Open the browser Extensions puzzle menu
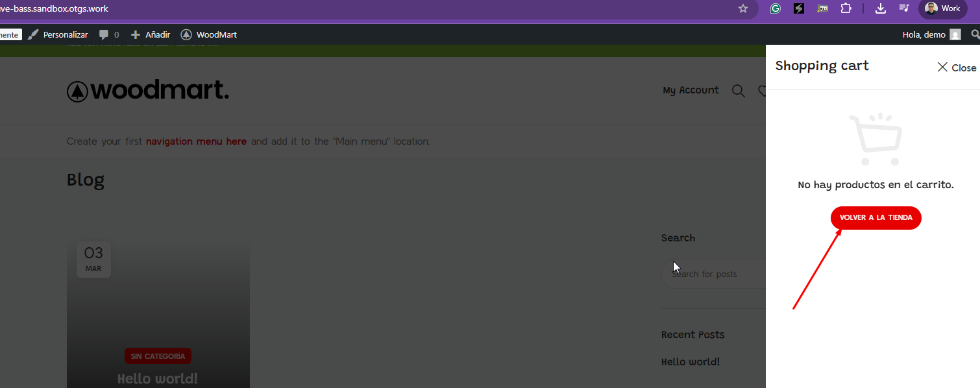Image resolution: width=980 pixels, height=388 pixels. coord(846,8)
